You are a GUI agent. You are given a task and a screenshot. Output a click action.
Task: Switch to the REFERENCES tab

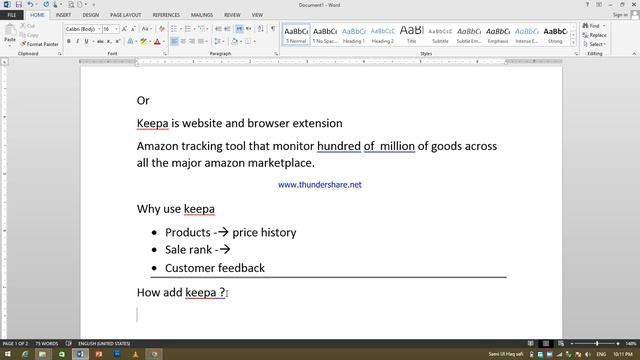coord(166,15)
